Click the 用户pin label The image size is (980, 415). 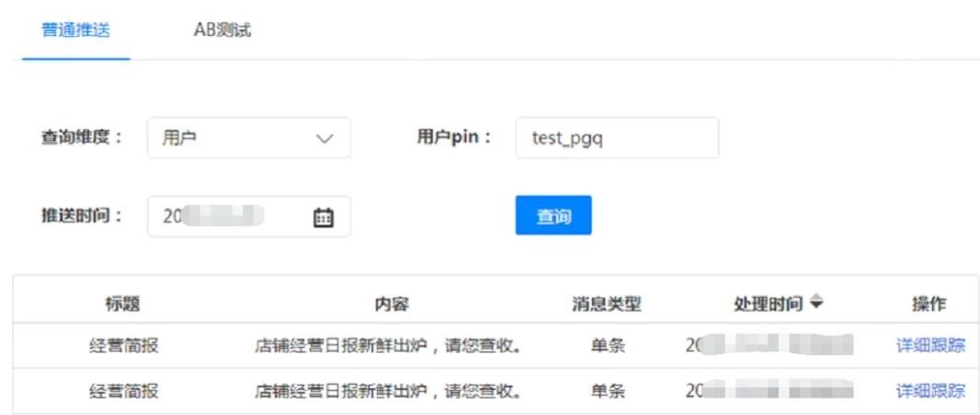(454, 138)
